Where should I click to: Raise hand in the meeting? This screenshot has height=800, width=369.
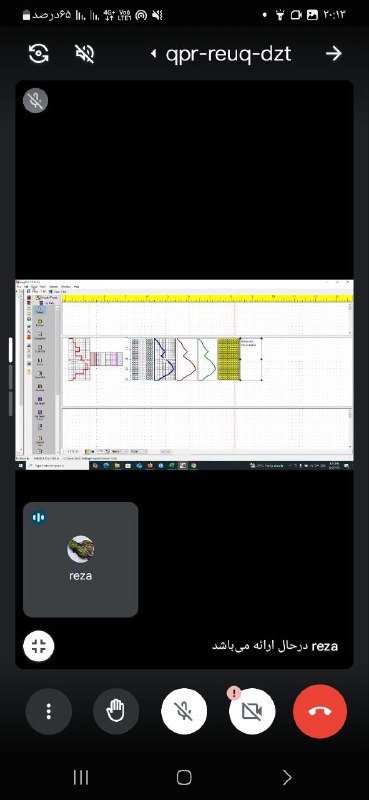pos(116,711)
